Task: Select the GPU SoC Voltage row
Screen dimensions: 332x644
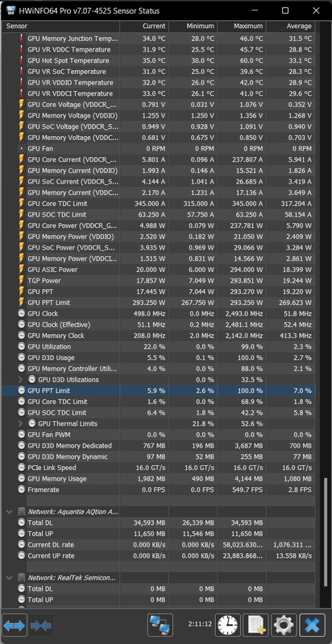Action: 159,126
